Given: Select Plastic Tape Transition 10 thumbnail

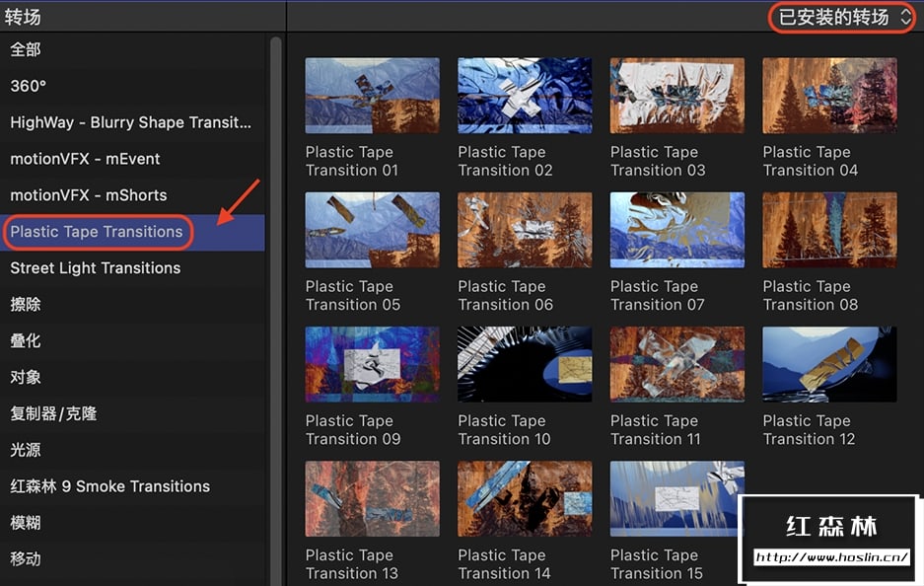Looking at the screenshot, I should pos(525,364).
